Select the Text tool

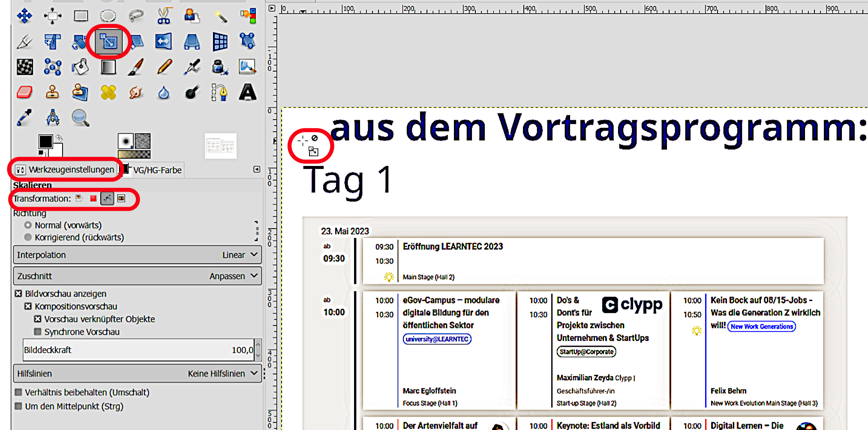[248, 92]
